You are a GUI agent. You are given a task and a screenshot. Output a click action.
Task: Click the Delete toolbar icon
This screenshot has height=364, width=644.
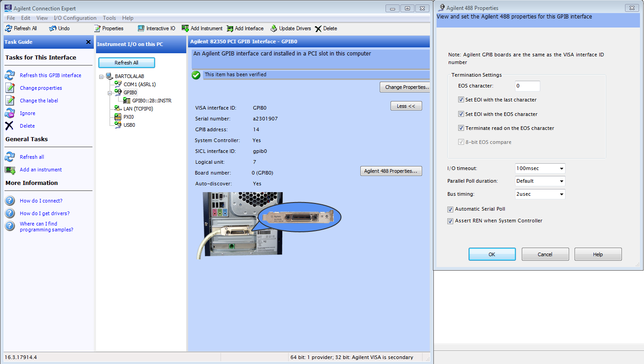click(x=318, y=28)
